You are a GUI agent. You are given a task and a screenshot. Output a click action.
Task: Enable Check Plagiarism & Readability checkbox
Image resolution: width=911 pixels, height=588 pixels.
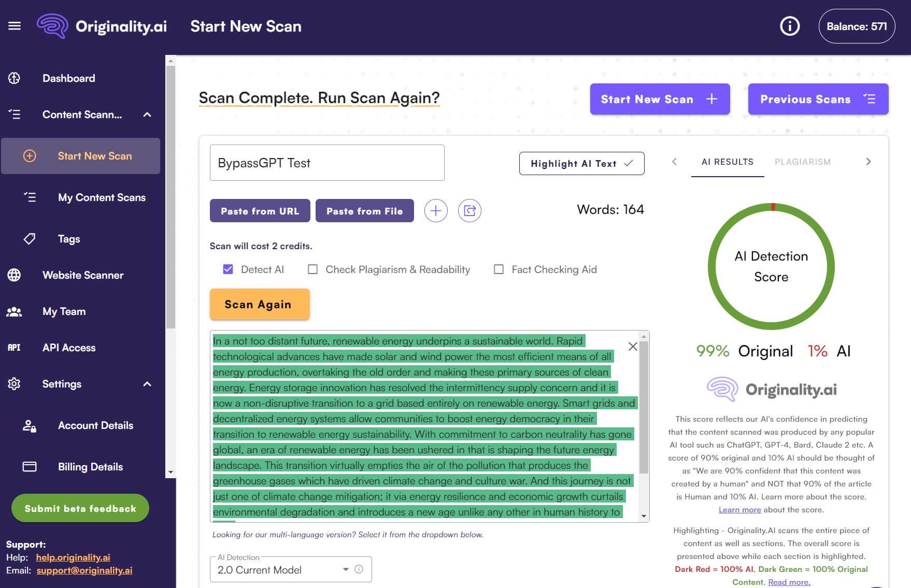[x=312, y=269]
